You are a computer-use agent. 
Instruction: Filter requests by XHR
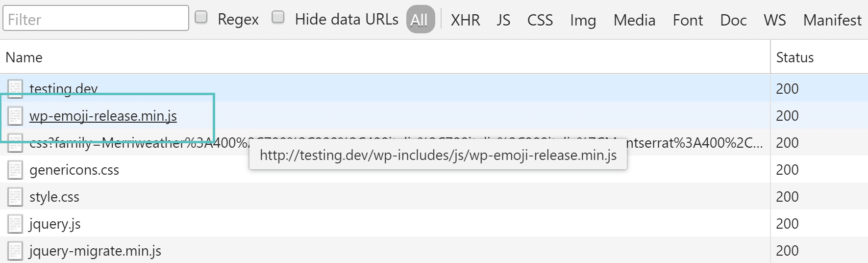coord(465,20)
